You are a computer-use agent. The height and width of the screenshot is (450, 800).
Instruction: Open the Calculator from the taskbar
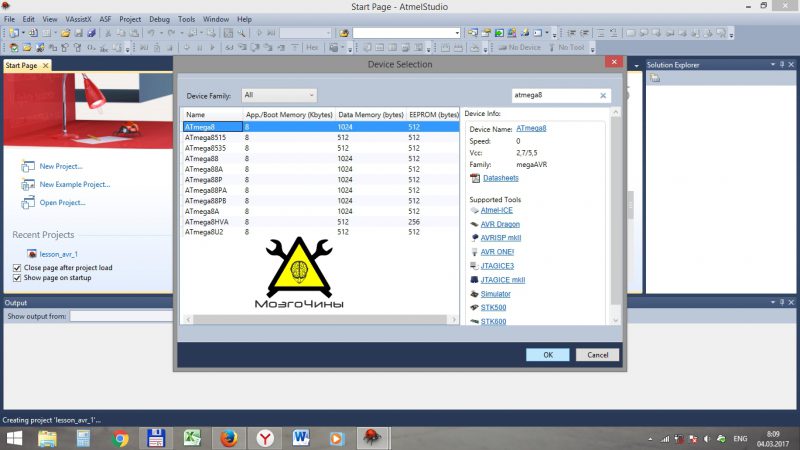point(83,438)
